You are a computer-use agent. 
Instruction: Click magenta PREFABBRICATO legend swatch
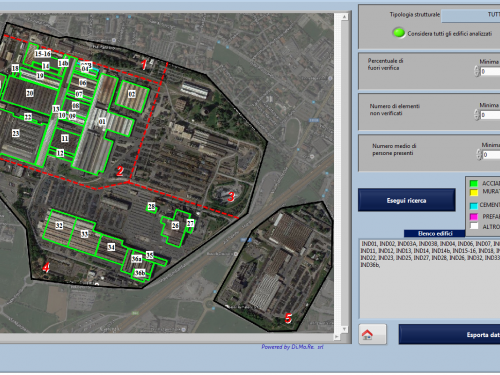(474, 217)
